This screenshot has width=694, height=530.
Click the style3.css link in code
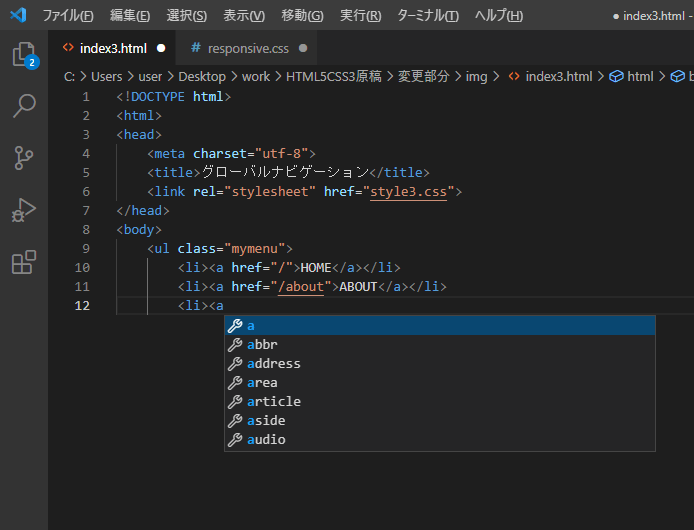(408, 192)
